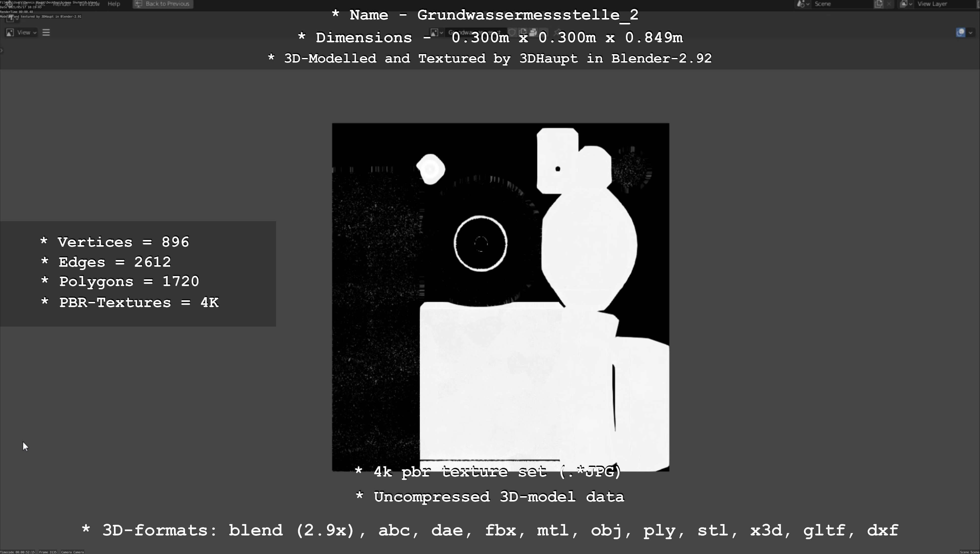Click the new scene icon
This screenshot has width=980, height=554.
[878, 4]
